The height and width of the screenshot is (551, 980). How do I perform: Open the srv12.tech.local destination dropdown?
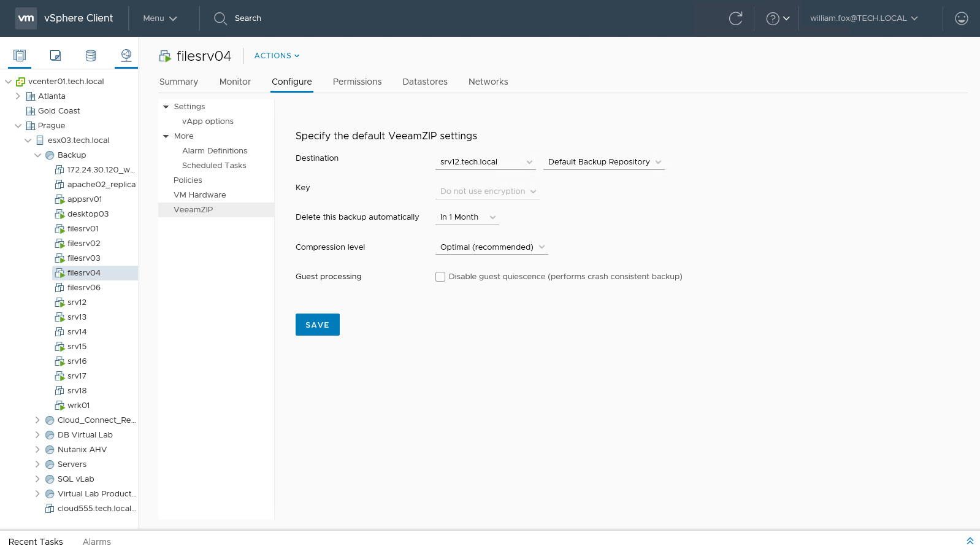click(x=486, y=162)
